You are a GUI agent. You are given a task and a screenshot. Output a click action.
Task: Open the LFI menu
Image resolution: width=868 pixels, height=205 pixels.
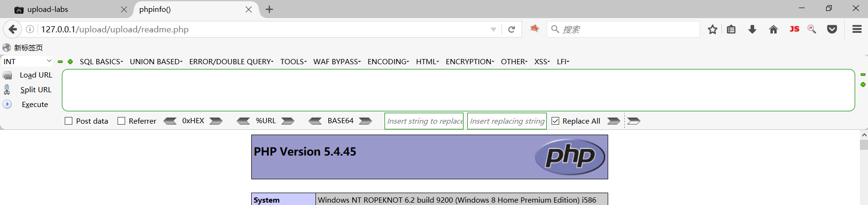(x=563, y=62)
